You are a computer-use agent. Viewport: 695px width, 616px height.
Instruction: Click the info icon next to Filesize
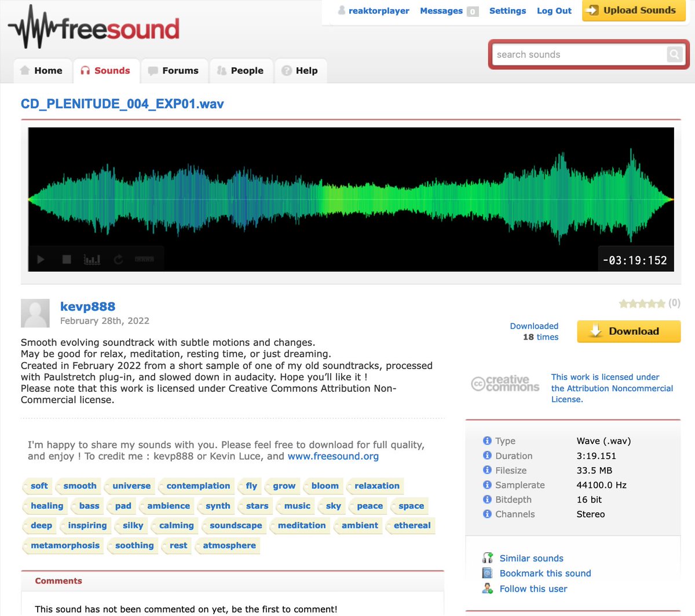point(487,470)
